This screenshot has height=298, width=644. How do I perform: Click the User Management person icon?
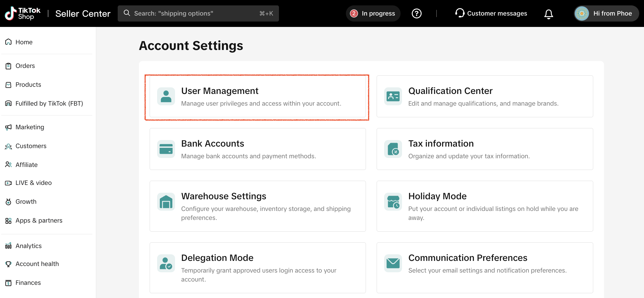pyautogui.click(x=166, y=96)
